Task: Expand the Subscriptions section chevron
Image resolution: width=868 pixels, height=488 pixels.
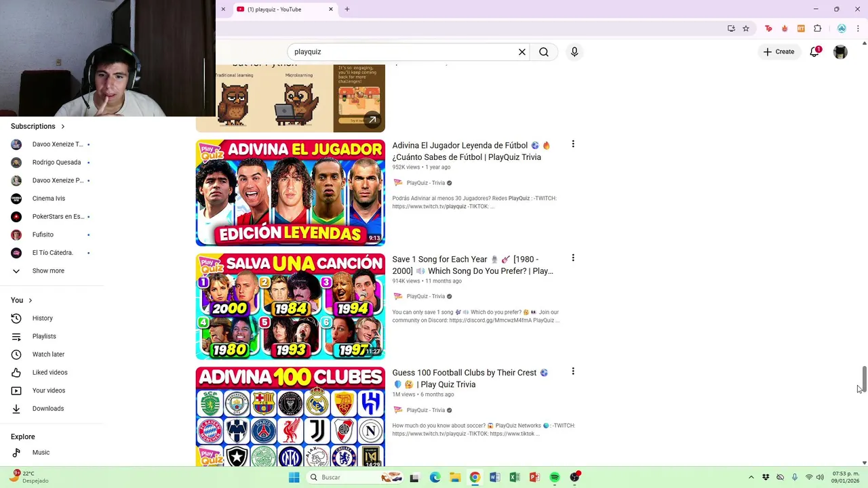Action: [63, 126]
